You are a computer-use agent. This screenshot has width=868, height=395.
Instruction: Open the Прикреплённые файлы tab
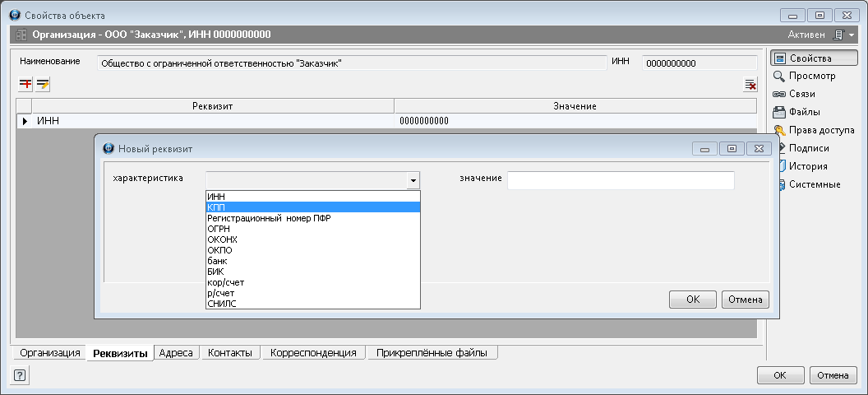click(432, 353)
